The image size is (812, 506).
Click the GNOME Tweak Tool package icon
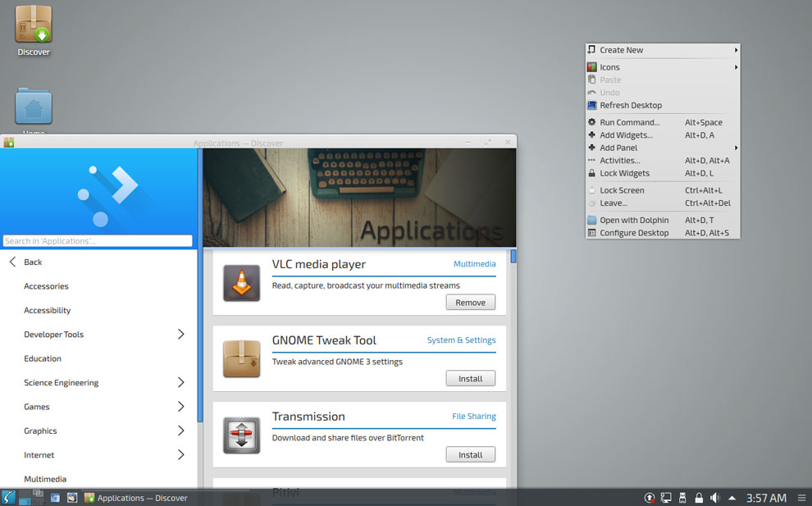(x=242, y=358)
